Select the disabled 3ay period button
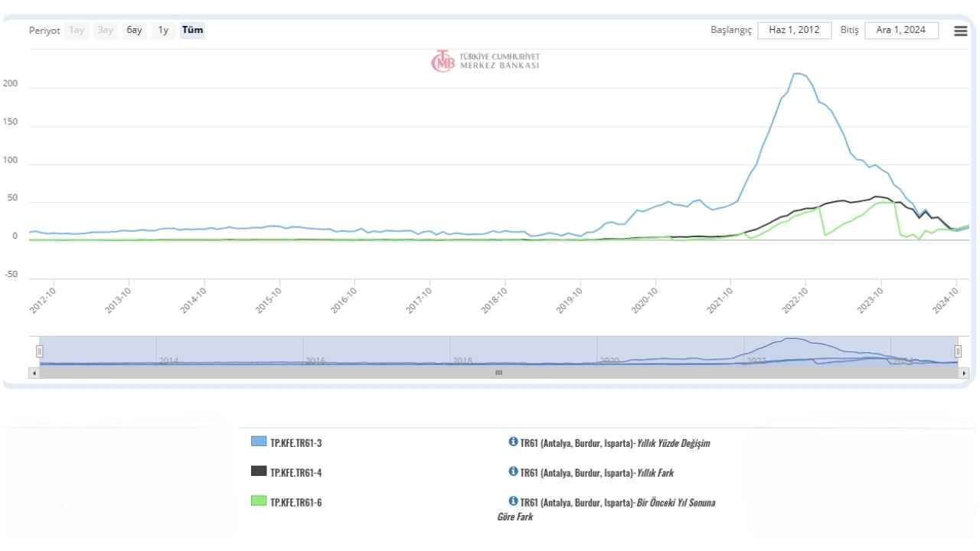980x551 pixels. pos(106,31)
